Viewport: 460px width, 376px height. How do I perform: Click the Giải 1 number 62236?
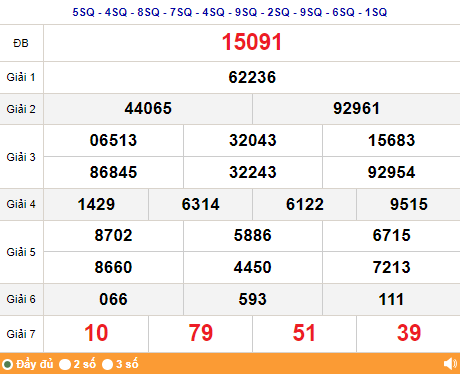(x=252, y=77)
